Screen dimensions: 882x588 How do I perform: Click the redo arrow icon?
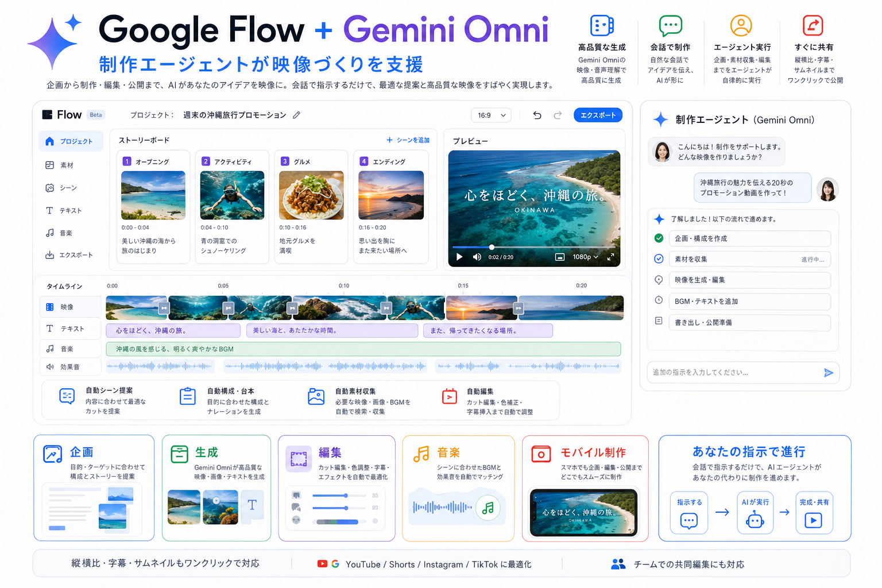[x=558, y=115]
